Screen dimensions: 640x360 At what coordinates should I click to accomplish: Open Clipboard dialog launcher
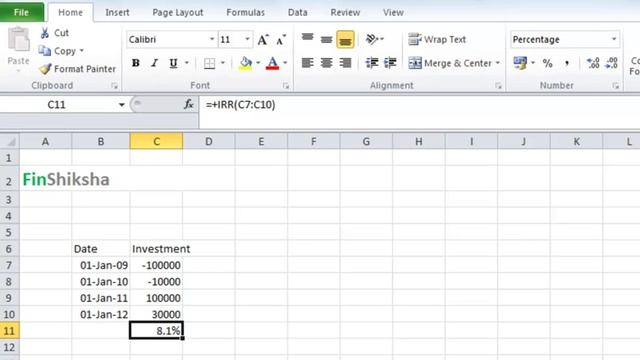(x=114, y=86)
